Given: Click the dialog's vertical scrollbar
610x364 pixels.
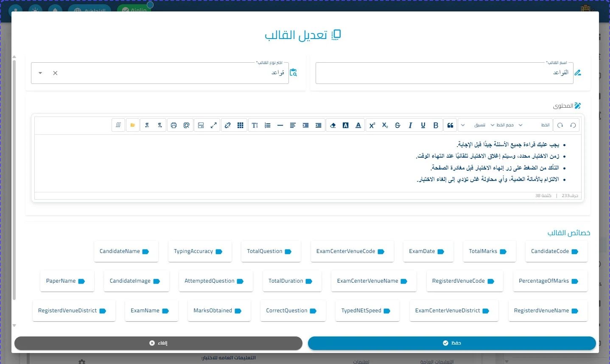Looking at the screenshot, I should pyautogui.click(x=14, y=180).
